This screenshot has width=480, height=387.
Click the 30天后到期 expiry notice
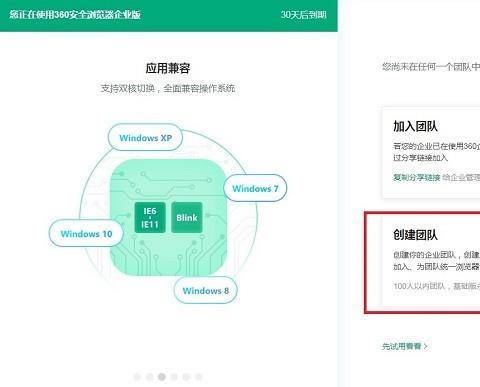coord(303,15)
